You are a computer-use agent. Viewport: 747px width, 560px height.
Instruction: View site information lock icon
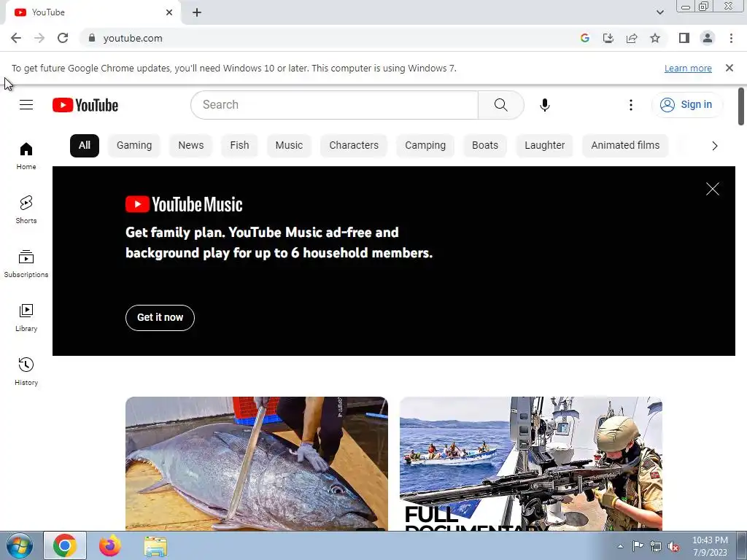point(92,38)
